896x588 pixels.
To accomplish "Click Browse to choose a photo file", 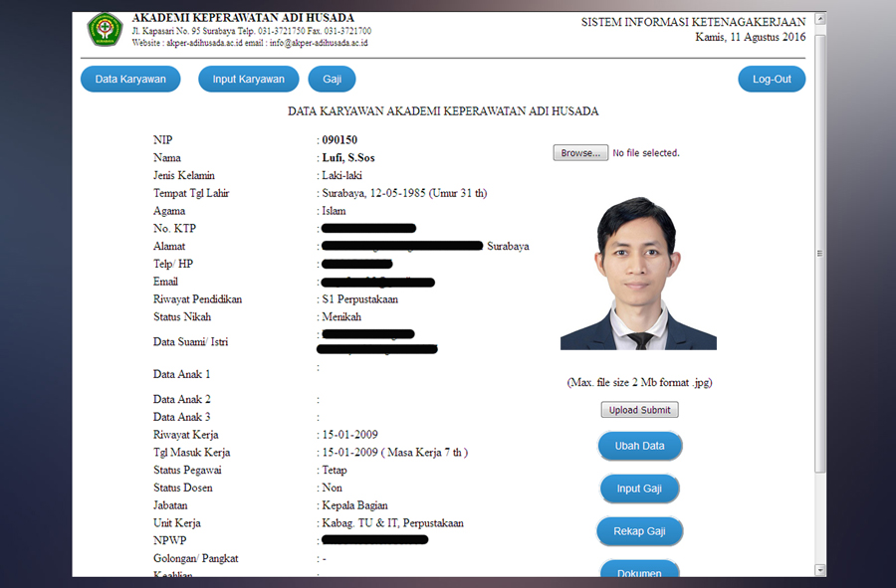I will (580, 153).
